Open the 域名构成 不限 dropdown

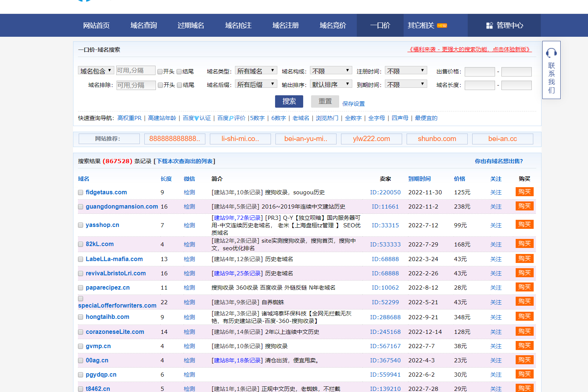pyautogui.click(x=331, y=71)
